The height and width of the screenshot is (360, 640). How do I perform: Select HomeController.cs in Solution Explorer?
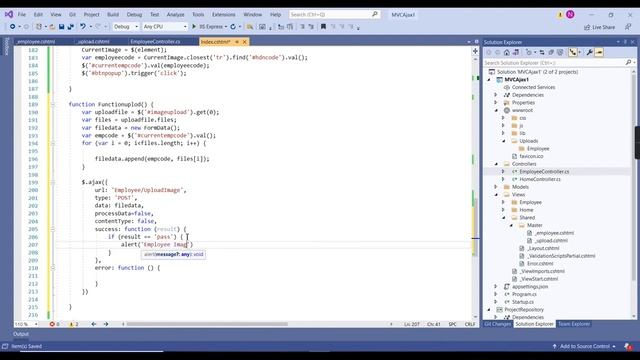point(540,179)
